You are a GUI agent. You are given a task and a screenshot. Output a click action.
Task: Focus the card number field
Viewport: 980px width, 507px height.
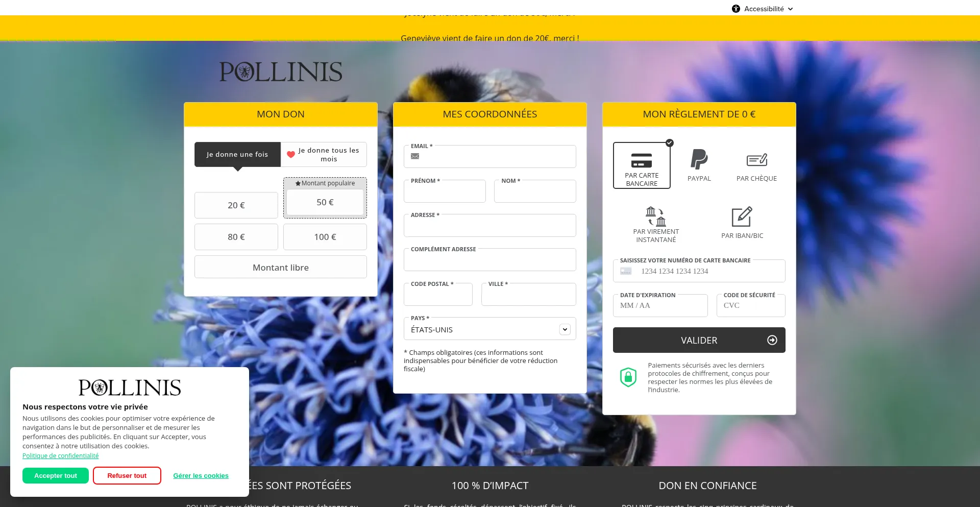point(699,271)
